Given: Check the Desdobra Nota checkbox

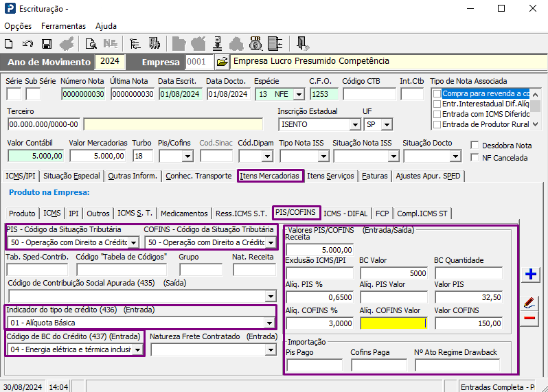Looking at the screenshot, I should pos(475,146).
